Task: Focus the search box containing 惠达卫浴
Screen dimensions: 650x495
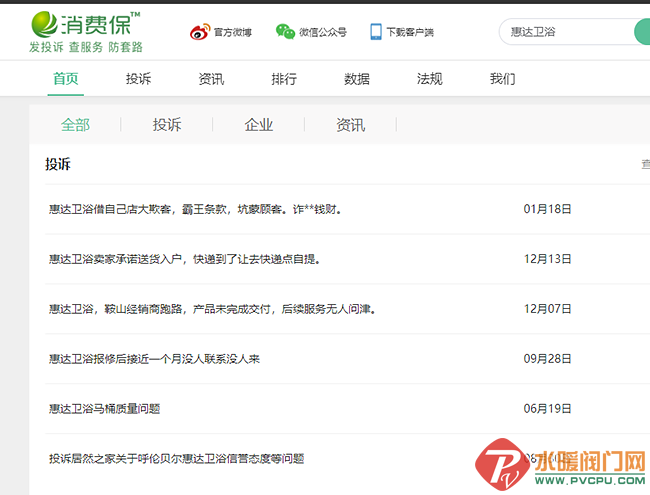Action: [567, 32]
